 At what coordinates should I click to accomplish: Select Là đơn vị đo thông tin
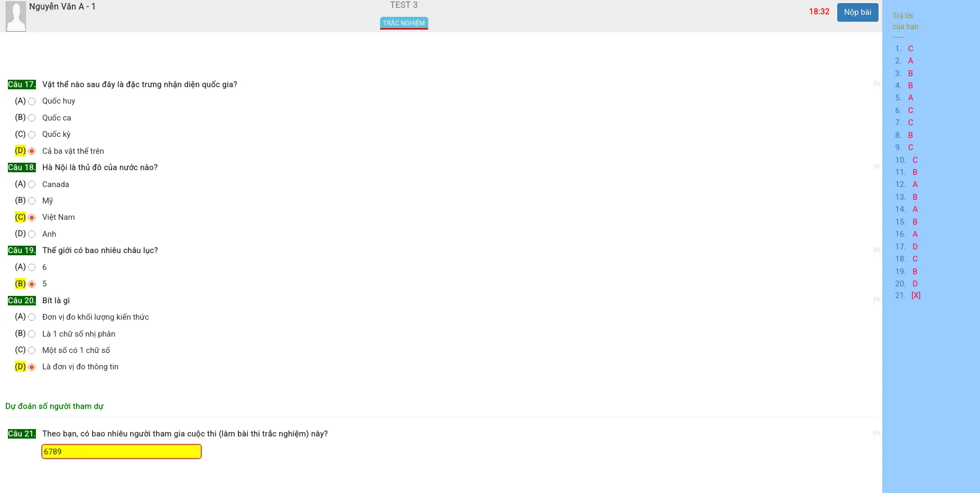coord(32,367)
